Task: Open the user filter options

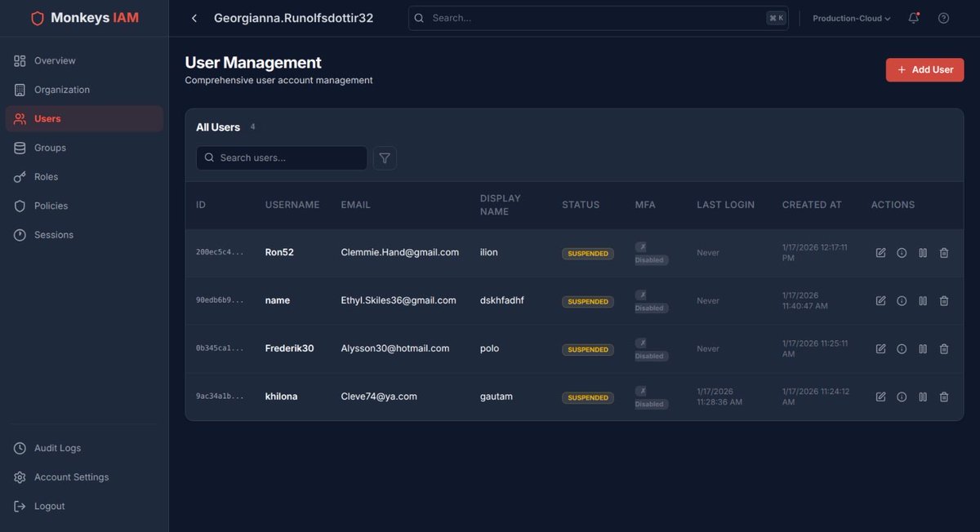Action: pyautogui.click(x=385, y=158)
